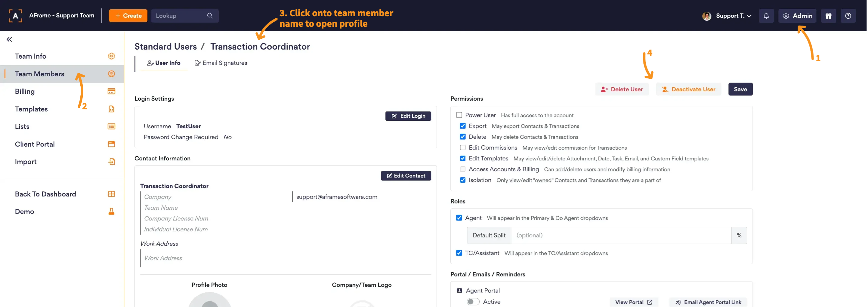
Task: Click the Client Portal window icon
Action: [111, 144]
